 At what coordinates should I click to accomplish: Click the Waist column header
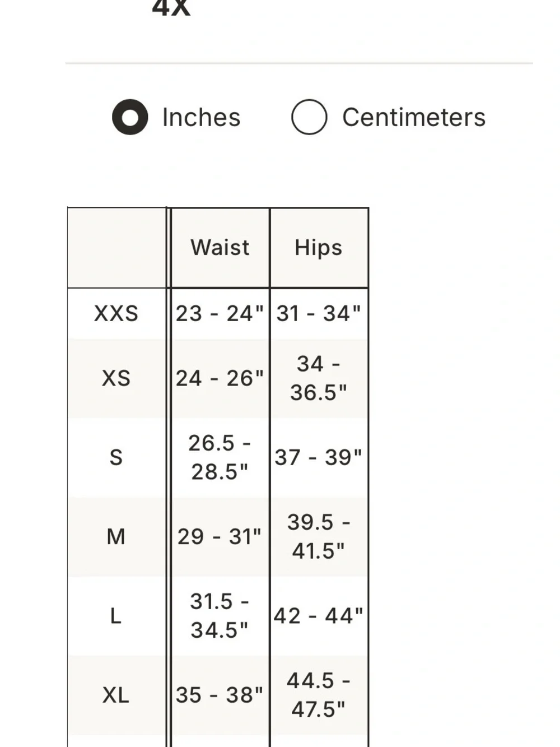[220, 248]
